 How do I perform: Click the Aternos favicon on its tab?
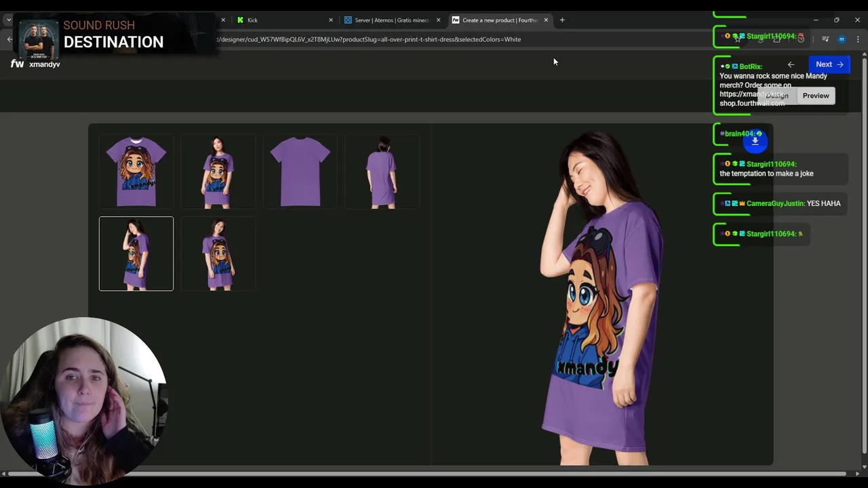[x=348, y=20]
